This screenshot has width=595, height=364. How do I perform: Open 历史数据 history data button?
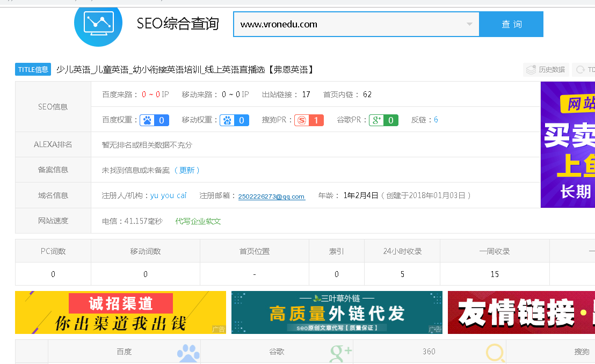point(546,70)
